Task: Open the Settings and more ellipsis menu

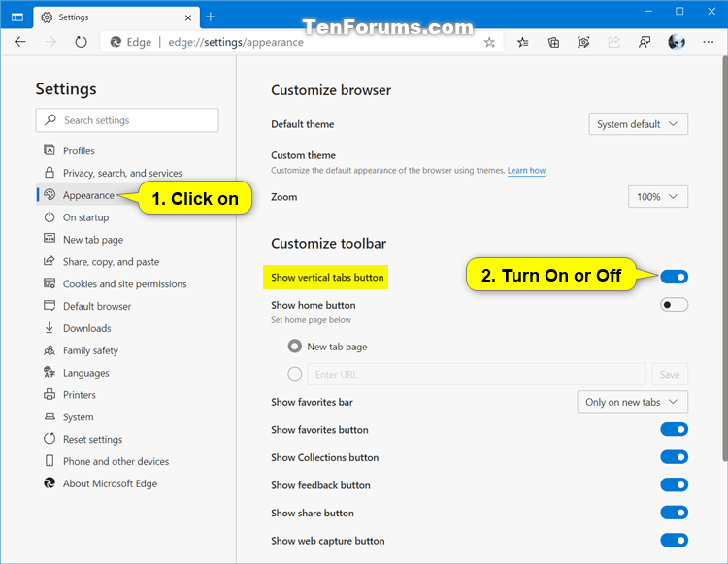Action: coord(708,42)
